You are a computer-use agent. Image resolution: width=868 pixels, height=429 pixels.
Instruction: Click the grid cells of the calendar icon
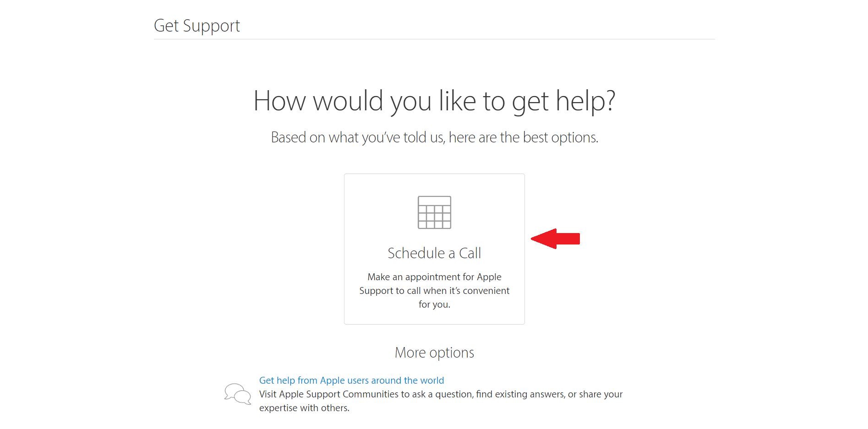click(434, 217)
